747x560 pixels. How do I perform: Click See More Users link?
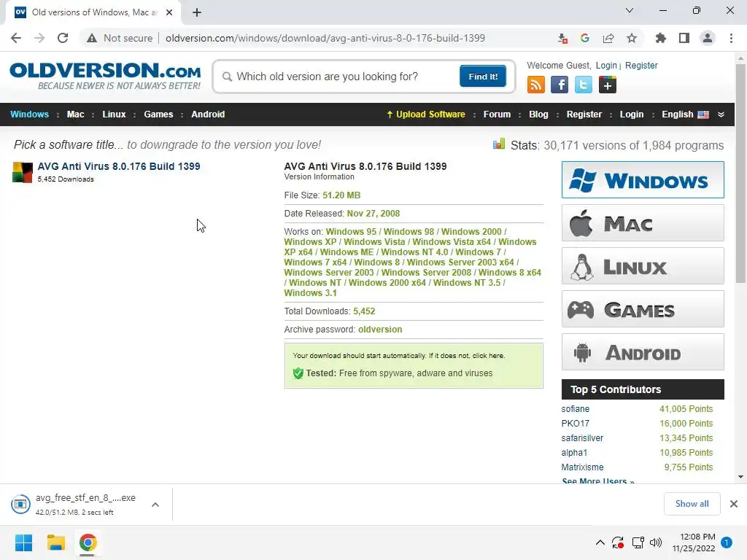[598, 481]
